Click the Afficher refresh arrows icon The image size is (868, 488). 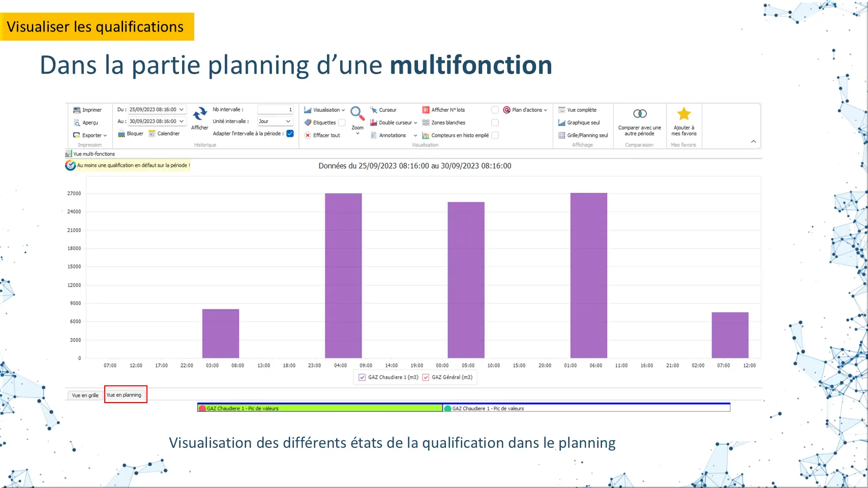[x=200, y=113]
